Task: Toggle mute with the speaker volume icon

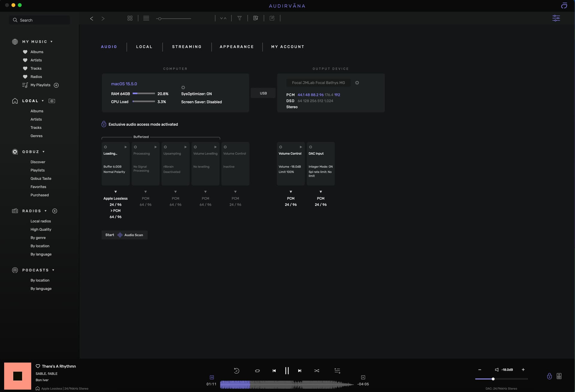Action: [497, 370]
